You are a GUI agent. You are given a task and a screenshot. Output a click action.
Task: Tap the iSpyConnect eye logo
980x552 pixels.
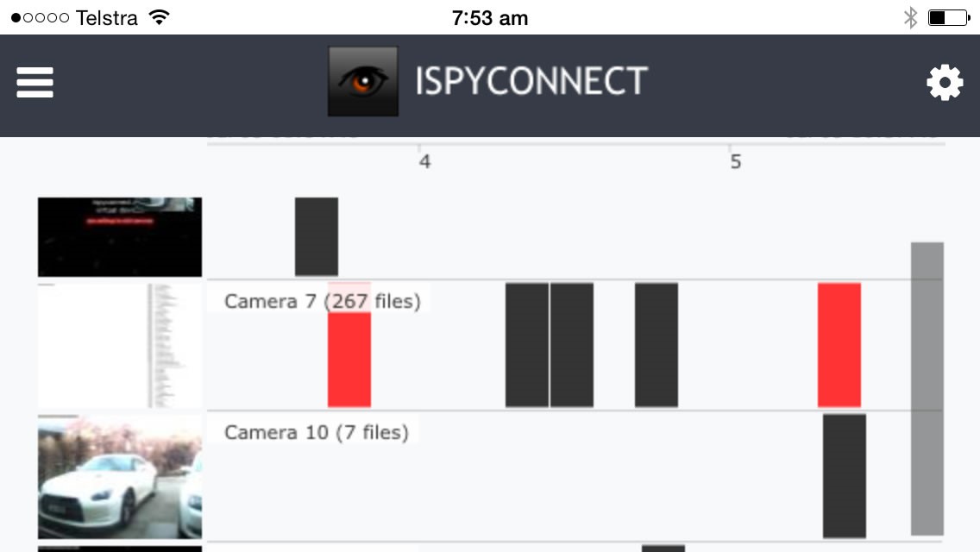coord(362,82)
